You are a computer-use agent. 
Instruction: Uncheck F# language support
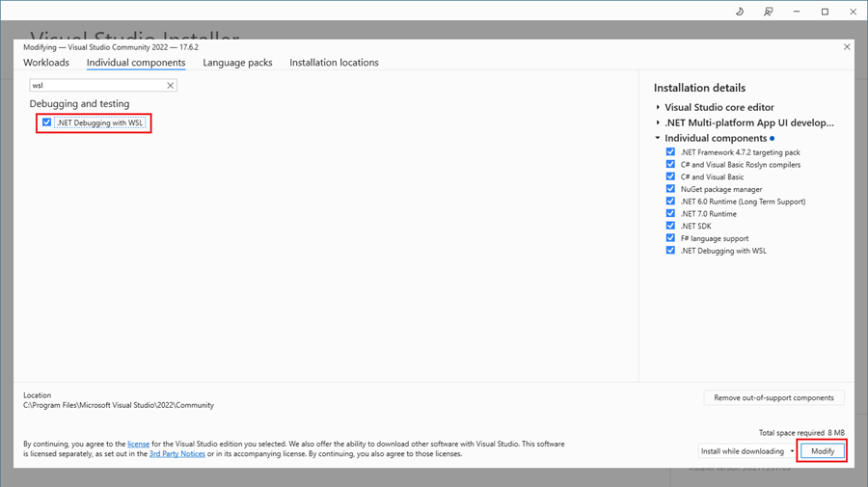(x=670, y=238)
